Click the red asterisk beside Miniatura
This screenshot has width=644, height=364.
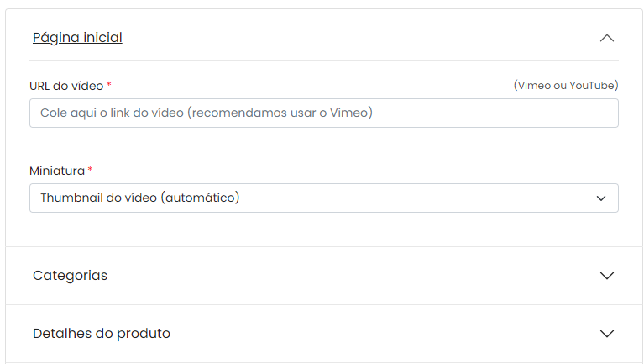point(90,169)
